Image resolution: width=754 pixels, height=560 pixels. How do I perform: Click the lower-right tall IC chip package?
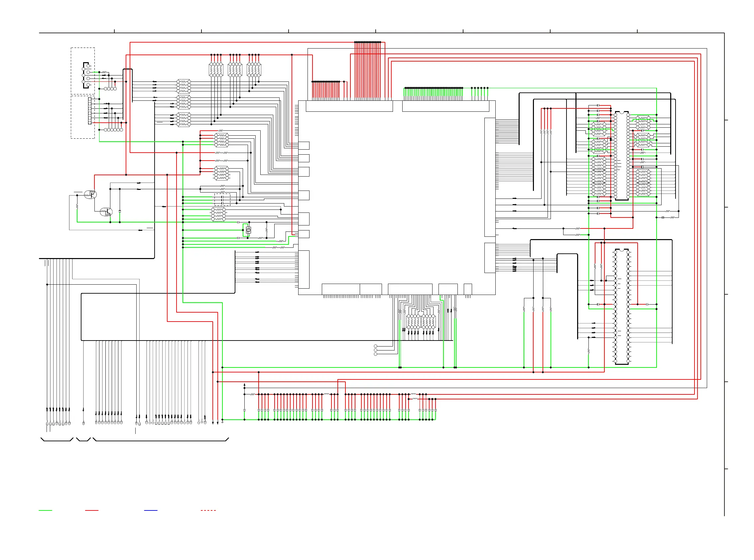click(621, 307)
